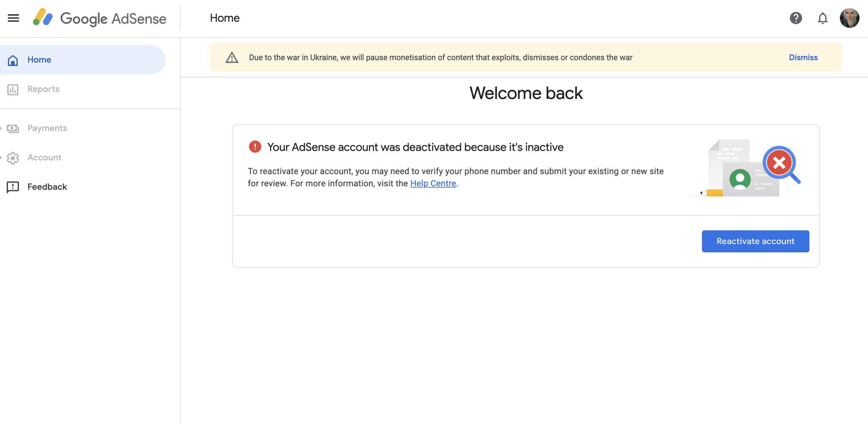Click the Google AdSense logo
This screenshot has width=868, height=424.
tap(100, 18)
